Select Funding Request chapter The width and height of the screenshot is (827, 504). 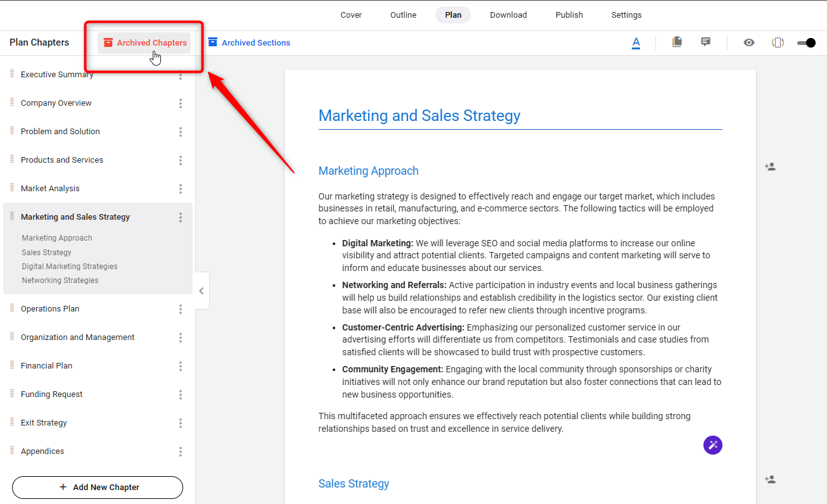pyautogui.click(x=52, y=394)
